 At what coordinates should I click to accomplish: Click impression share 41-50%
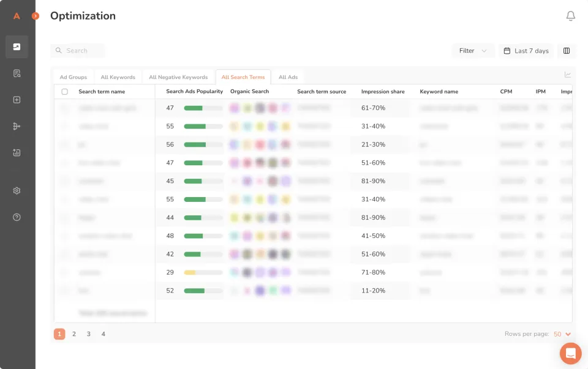pos(373,236)
